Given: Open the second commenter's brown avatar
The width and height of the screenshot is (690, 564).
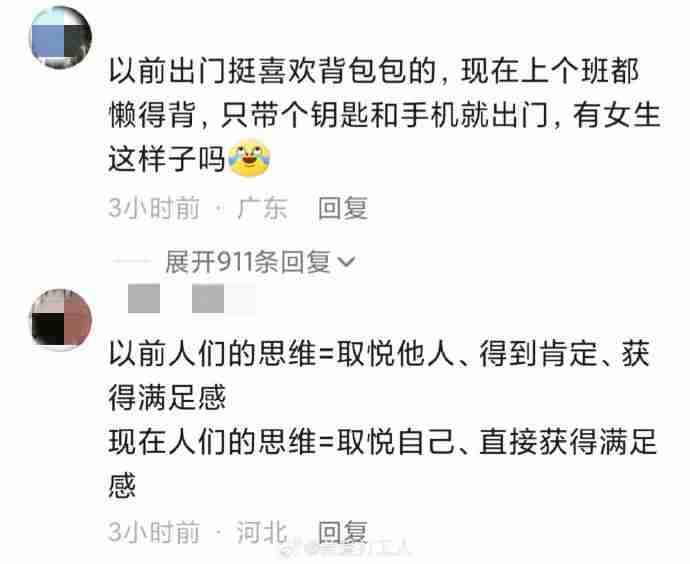Looking at the screenshot, I should click(61, 320).
